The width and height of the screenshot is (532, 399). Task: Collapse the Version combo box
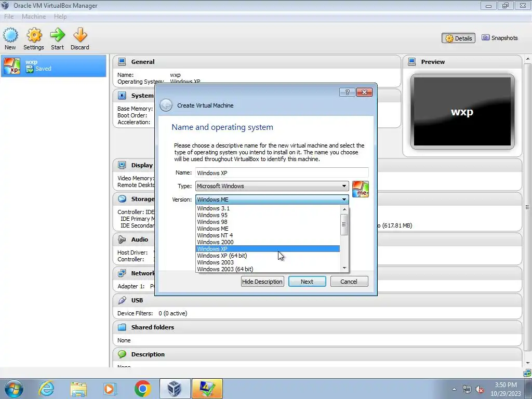click(x=272, y=199)
